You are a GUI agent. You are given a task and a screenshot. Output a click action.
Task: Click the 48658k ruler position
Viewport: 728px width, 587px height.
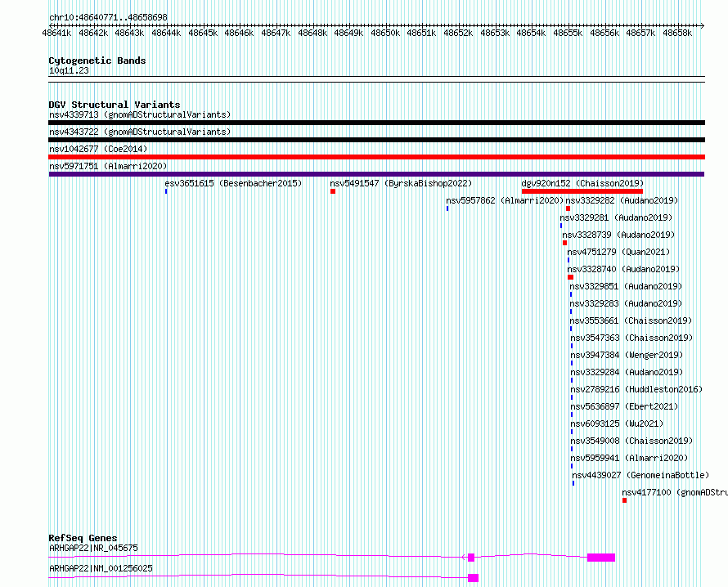coord(677,33)
